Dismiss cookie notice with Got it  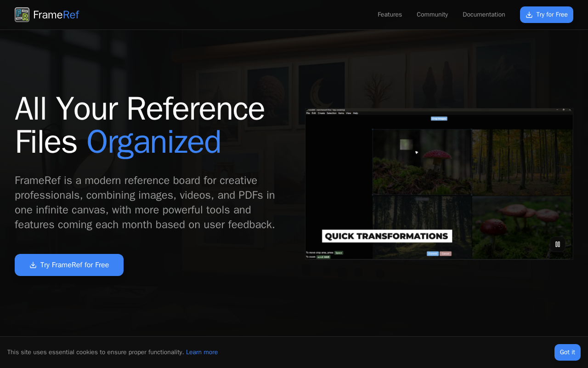(567, 352)
